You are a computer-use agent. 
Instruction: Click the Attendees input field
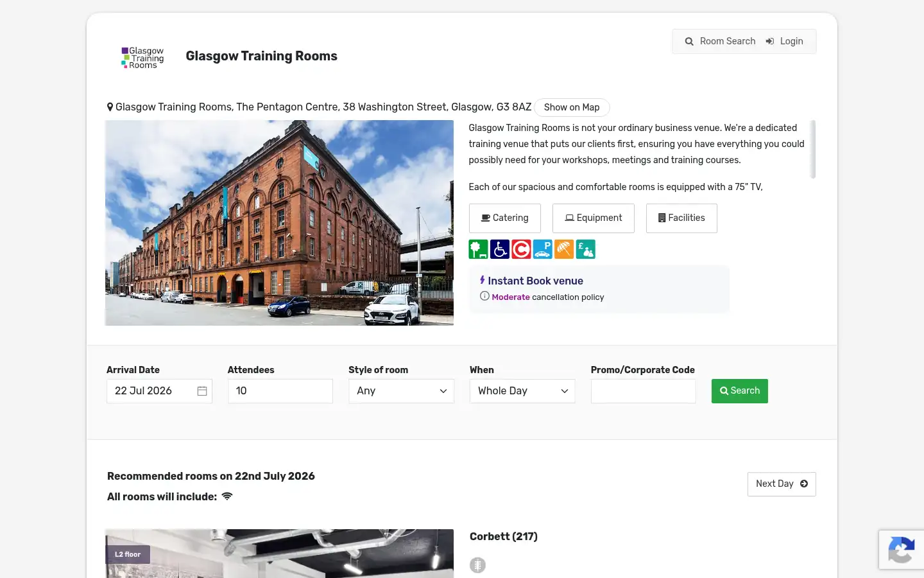(280, 391)
